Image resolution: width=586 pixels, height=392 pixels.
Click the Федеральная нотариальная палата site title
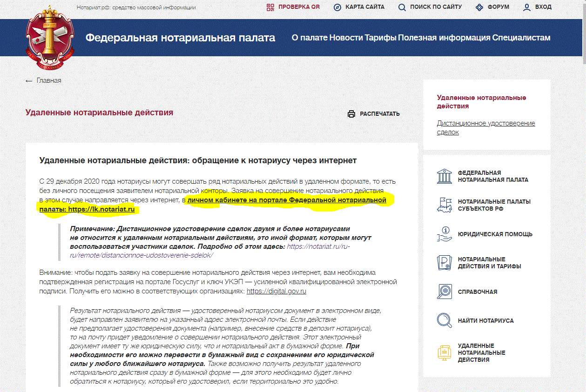click(180, 38)
